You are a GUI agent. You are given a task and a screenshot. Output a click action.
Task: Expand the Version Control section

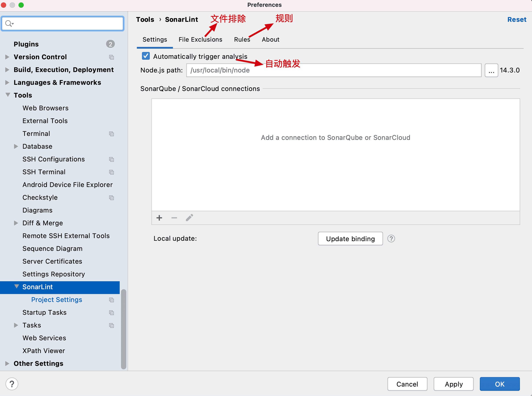[7, 57]
